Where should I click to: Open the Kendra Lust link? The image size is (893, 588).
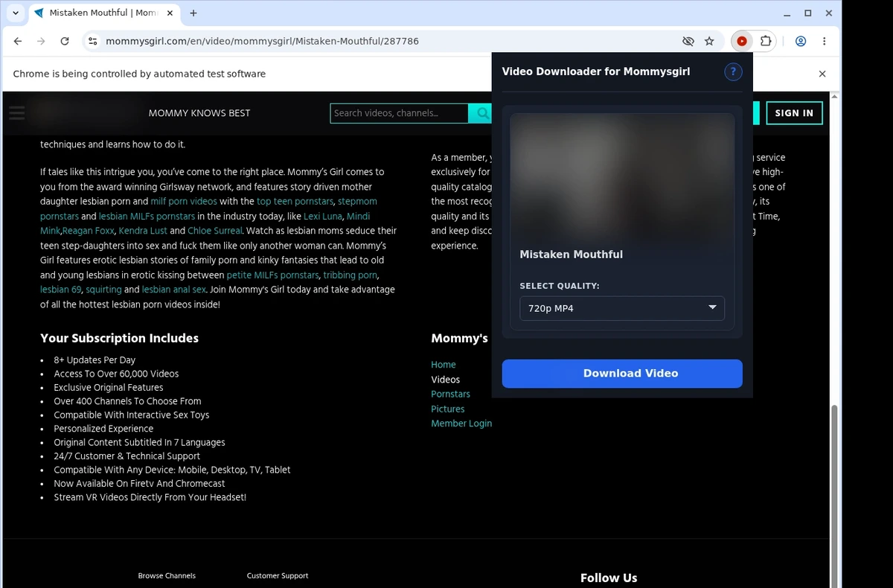point(144,231)
